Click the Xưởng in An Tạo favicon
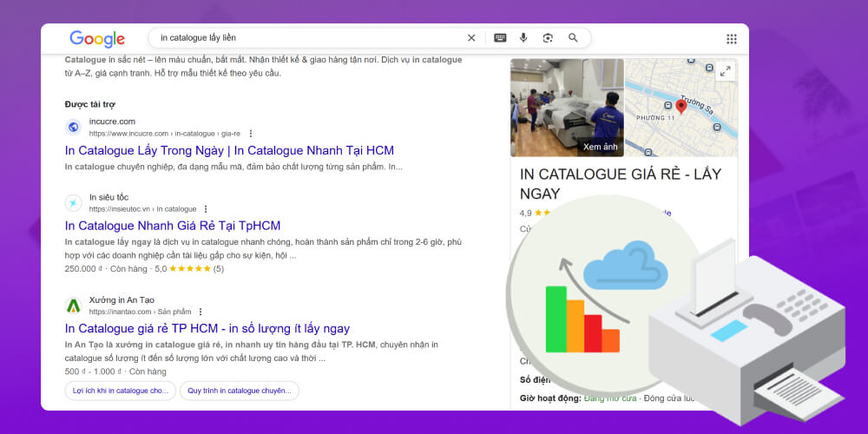868x434 pixels. (x=74, y=306)
